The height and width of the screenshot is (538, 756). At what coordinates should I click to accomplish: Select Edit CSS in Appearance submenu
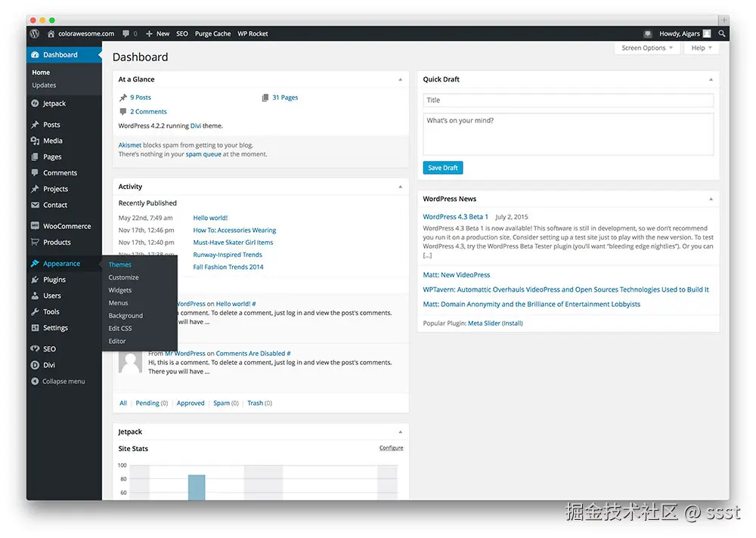(120, 328)
